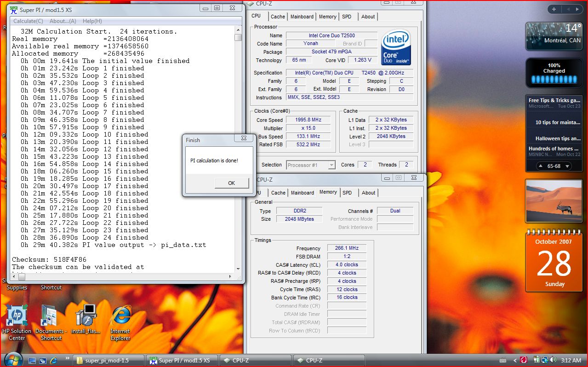Select the Internet Explorer desktop icon

[120, 322]
